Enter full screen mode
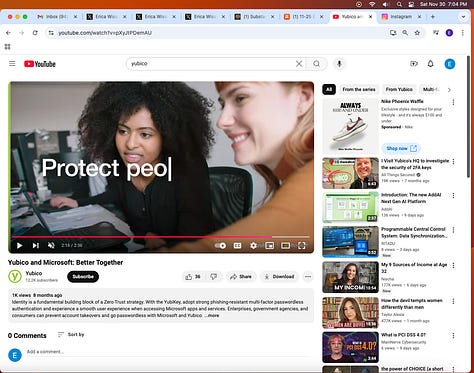474x373 pixels. click(x=302, y=246)
